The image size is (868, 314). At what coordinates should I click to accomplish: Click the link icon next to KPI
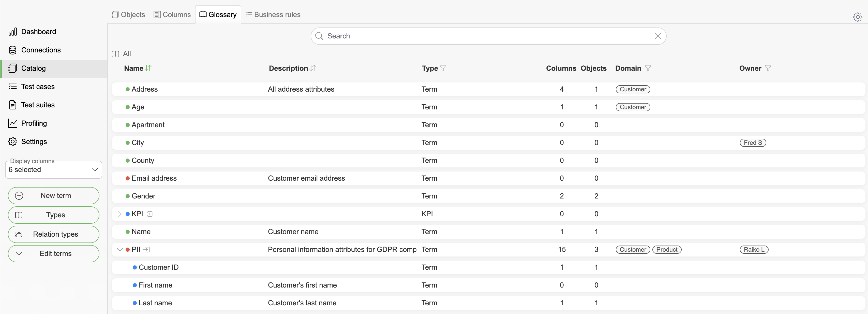149,214
